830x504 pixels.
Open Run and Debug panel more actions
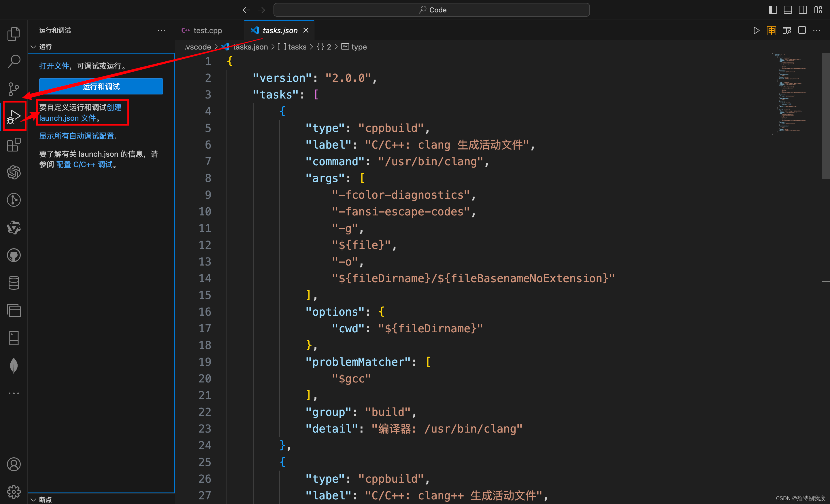161,30
